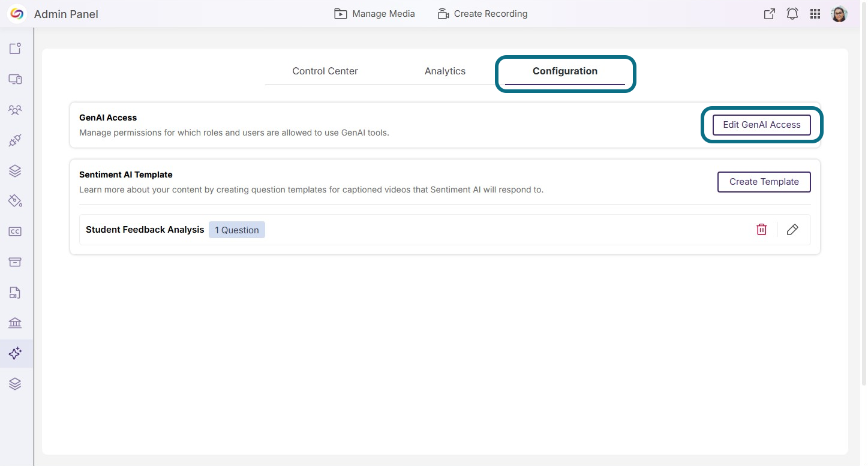Switch to the Control Center tab
This screenshot has width=868, height=466.
tap(325, 71)
